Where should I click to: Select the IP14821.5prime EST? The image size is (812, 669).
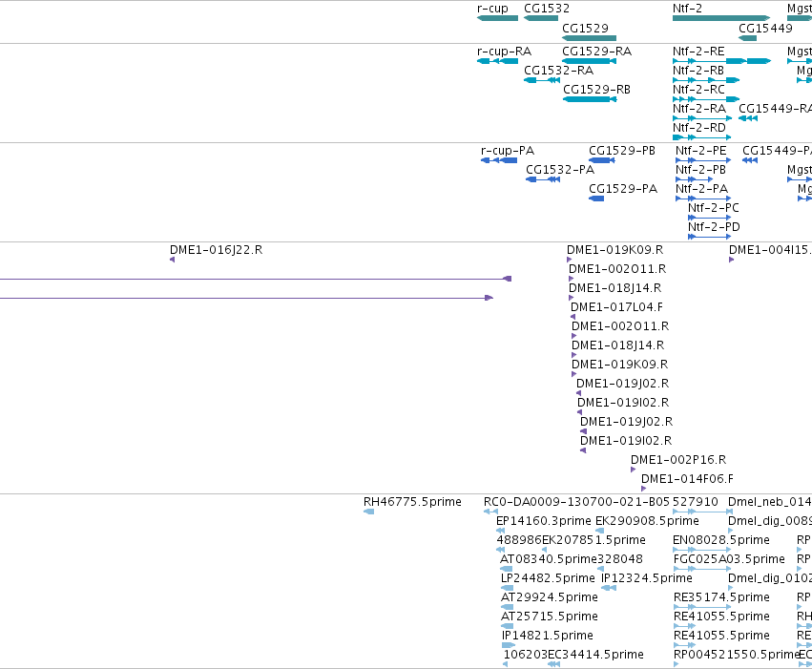509,646
